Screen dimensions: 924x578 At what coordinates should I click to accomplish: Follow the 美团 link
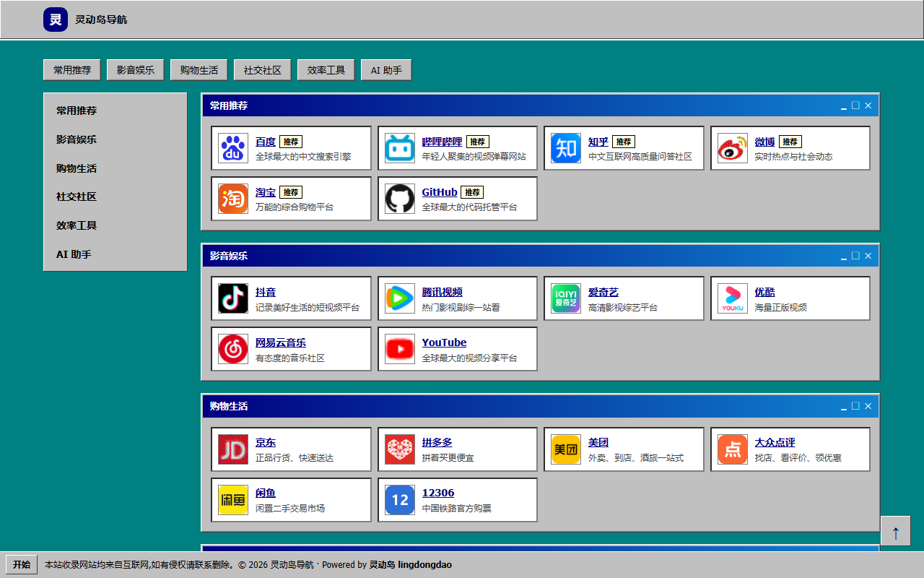pos(598,442)
